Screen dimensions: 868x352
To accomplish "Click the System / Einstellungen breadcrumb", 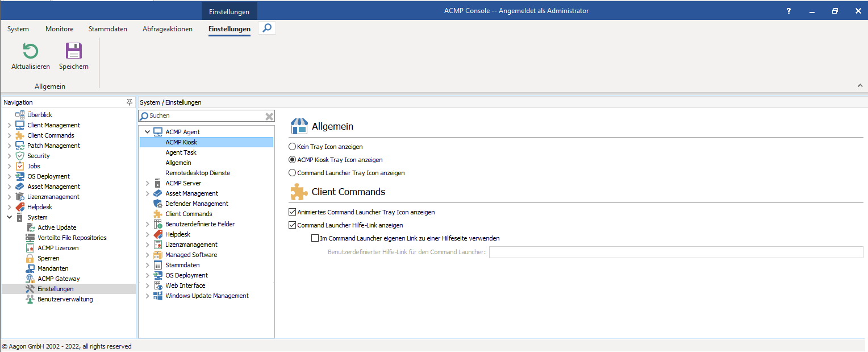I will click(x=170, y=102).
